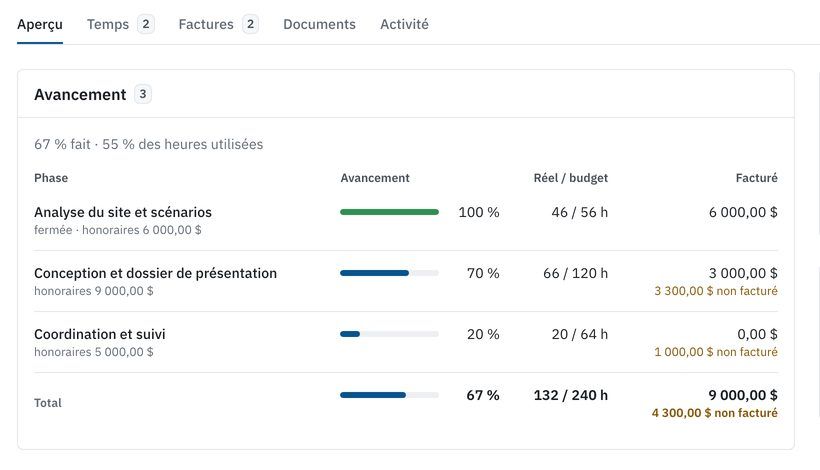Click the '67 % fait' summary line

149,144
